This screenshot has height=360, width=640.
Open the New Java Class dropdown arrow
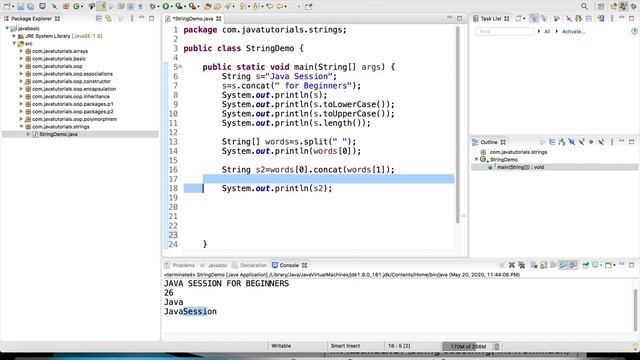point(82,6)
